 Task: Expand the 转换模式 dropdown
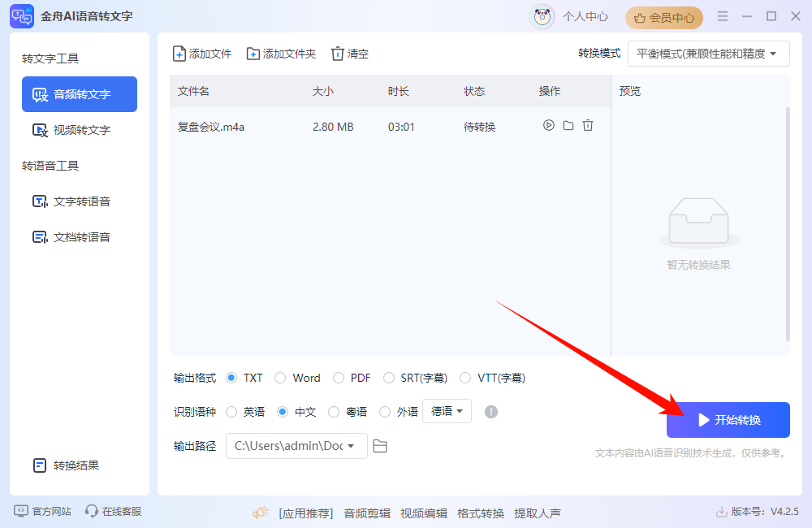point(708,54)
